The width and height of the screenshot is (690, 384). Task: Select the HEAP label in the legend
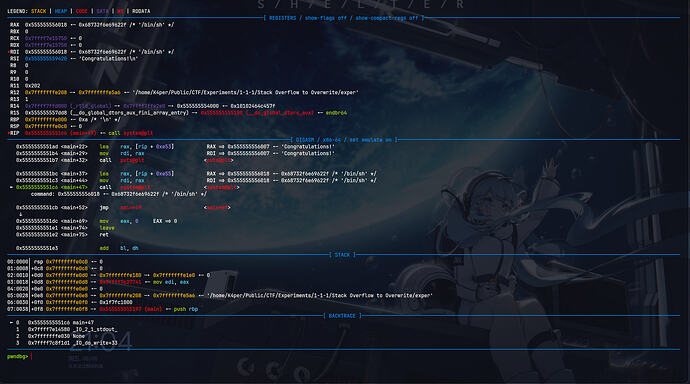(61, 11)
